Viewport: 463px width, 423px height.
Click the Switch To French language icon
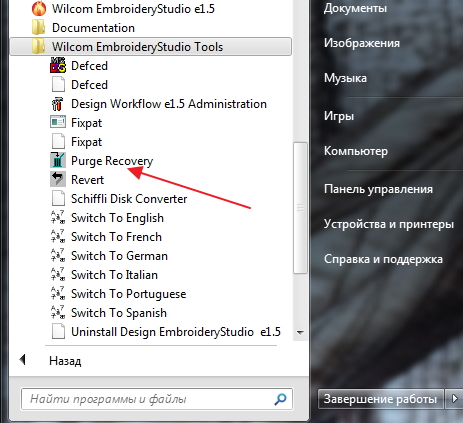(x=58, y=236)
